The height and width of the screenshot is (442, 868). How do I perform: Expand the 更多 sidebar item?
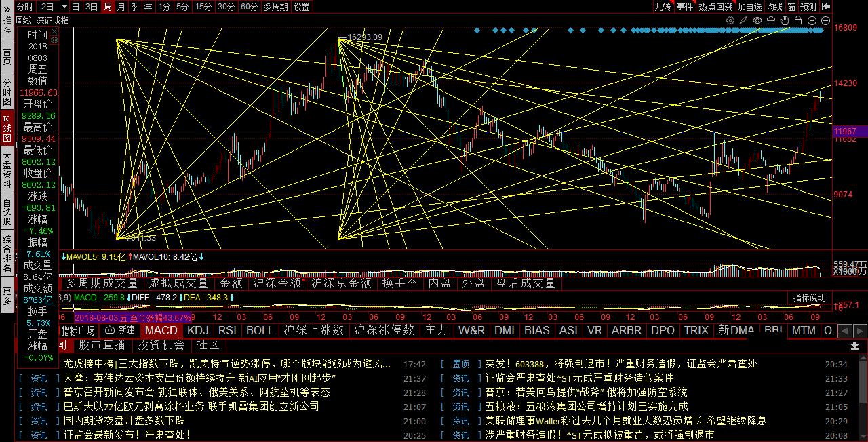[7, 296]
